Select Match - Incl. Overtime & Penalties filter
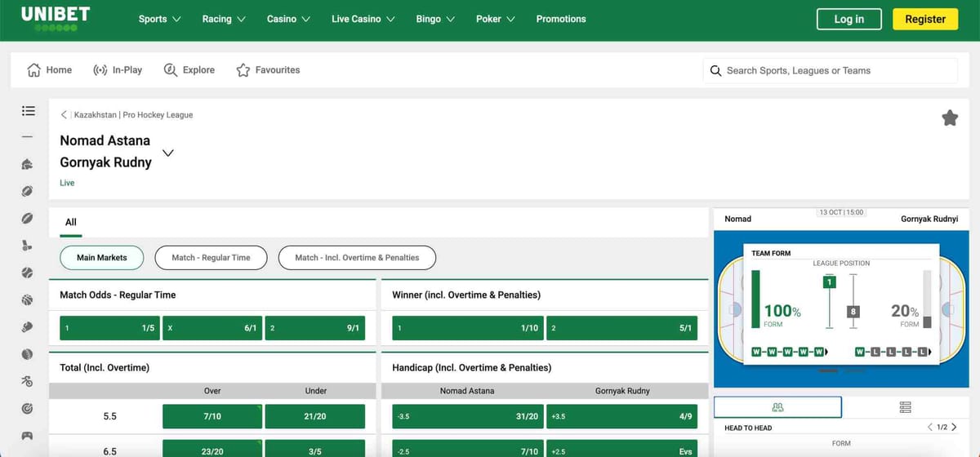The image size is (980, 457). point(357,258)
